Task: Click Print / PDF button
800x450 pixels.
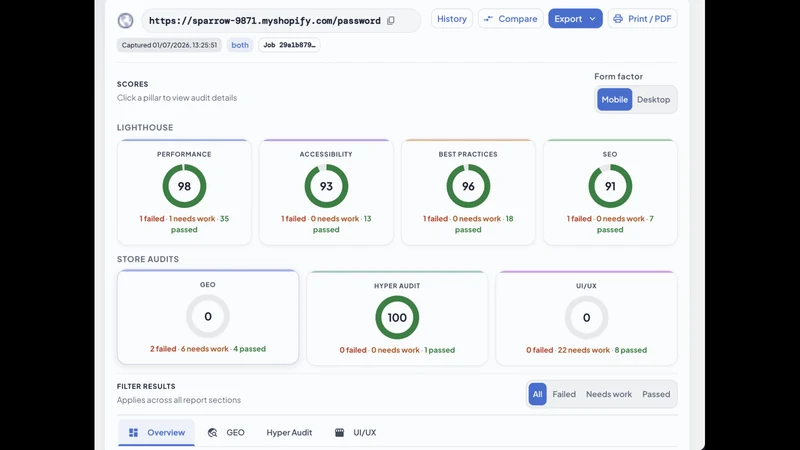Action: pyautogui.click(x=642, y=19)
